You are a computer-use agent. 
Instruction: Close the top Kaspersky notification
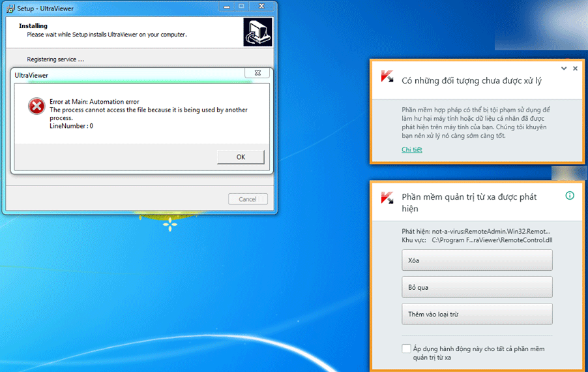coord(575,69)
